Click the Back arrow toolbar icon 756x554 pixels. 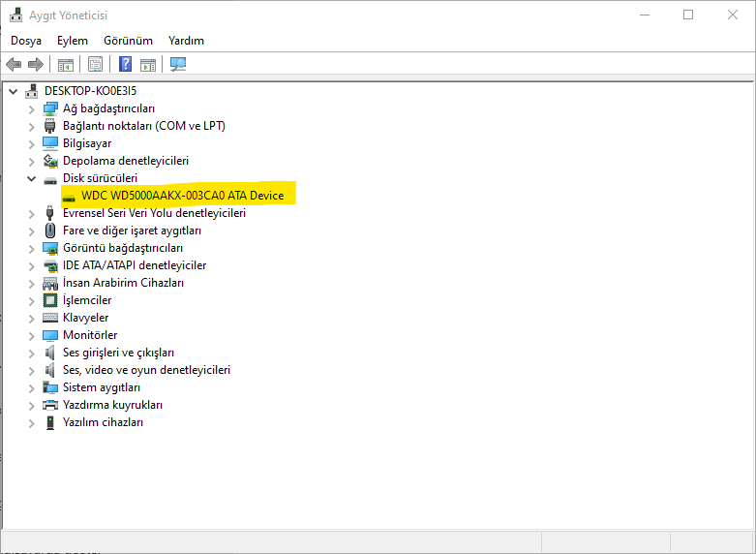[14, 64]
